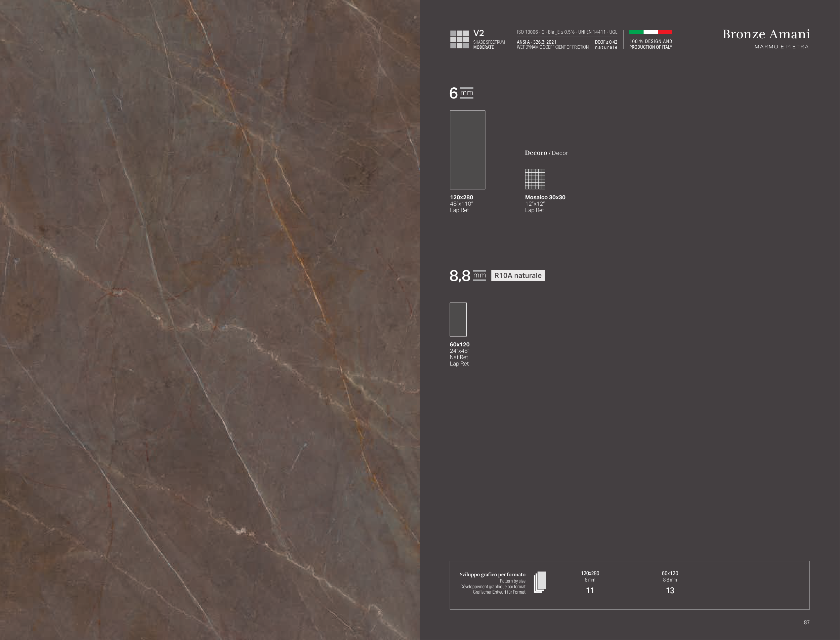840x640 pixels.
Task: Click the Marmo e Pietra subtitle
Action: pyautogui.click(x=781, y=46)
